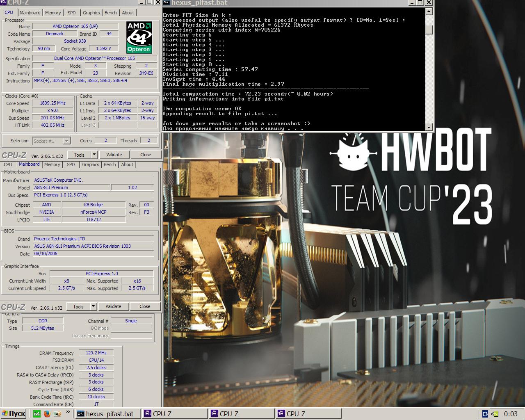Open About tab in Motherboard CPU-Z window
The width and height of the screenshot is (525, 420).
pos(127,164)
